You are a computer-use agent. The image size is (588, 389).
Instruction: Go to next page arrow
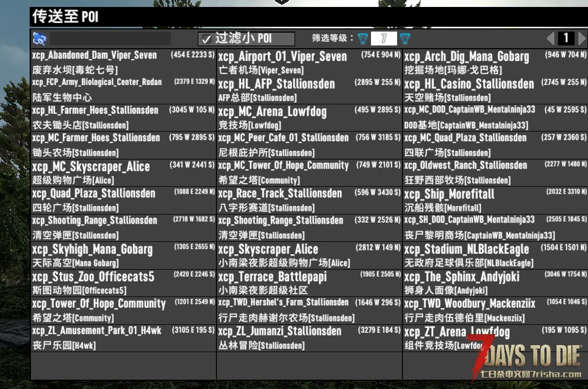[582, 38]
